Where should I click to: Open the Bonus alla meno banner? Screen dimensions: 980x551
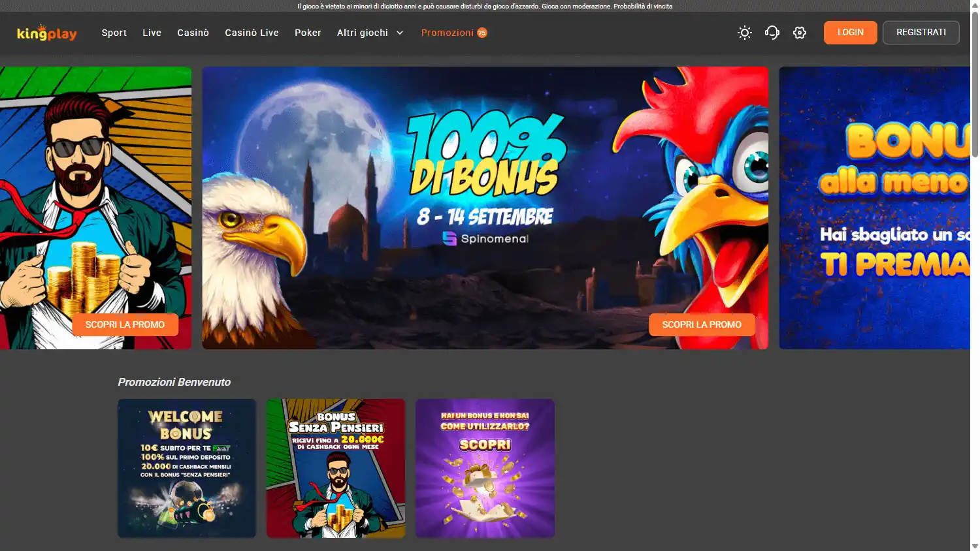coord(874,208)
